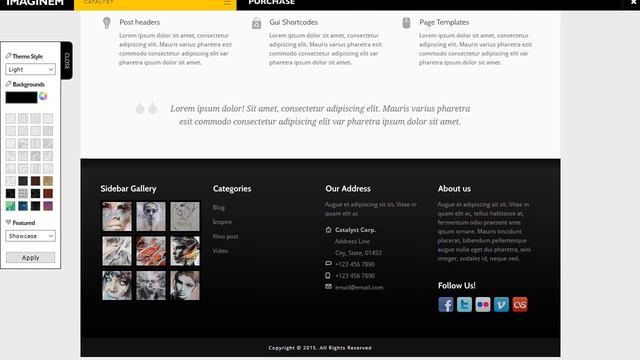Viewport: 640px width, 360px height.
Task: Click the Catalyst Corp. address text
Action: pos(356,230)
